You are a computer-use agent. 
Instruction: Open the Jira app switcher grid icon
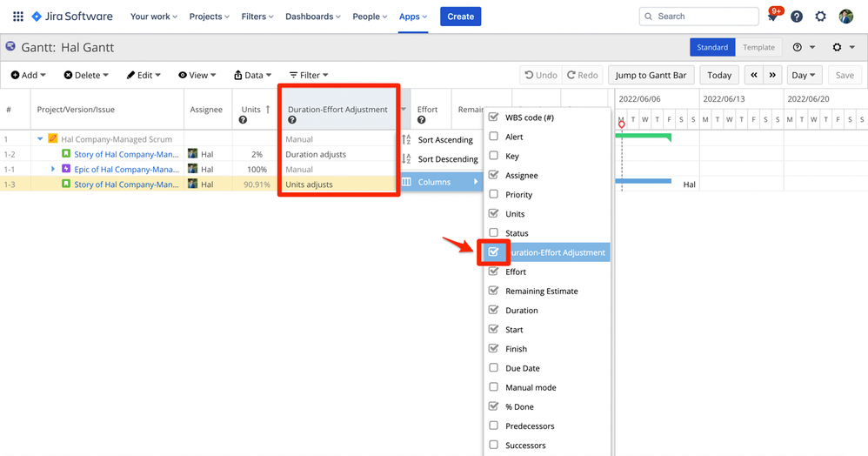point(18,17)
